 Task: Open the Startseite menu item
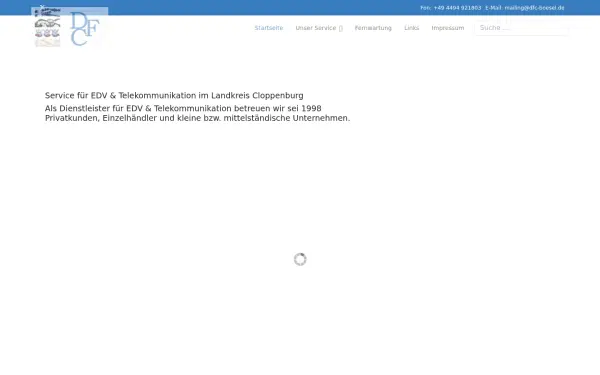[x=269, y=28]
